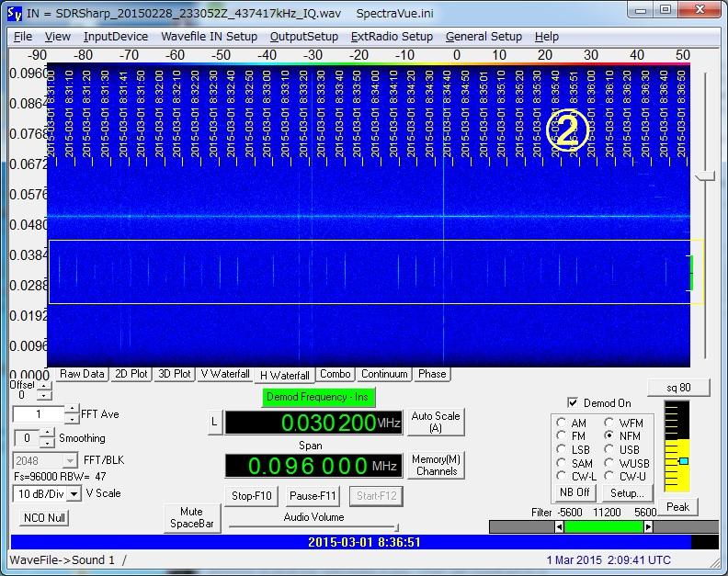This screenshot has width=728, height=576.
Task: Select the CW-U demodulation mode
Action: [609, 476]
